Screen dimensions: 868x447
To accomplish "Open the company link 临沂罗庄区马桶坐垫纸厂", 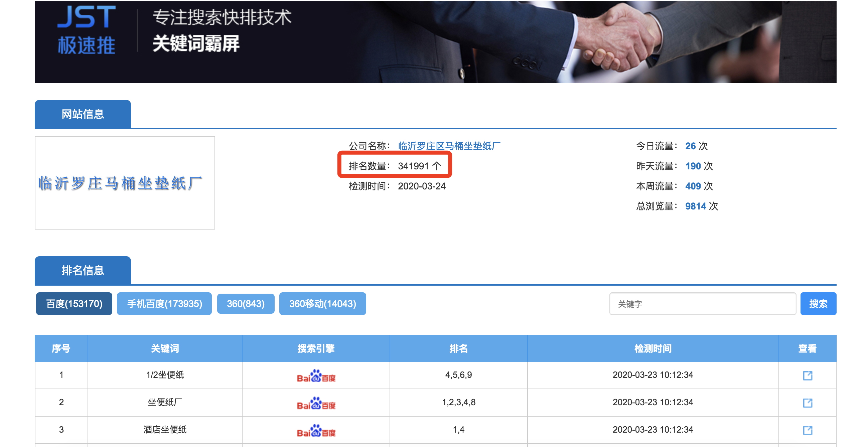I will click(x=448, y=146).
